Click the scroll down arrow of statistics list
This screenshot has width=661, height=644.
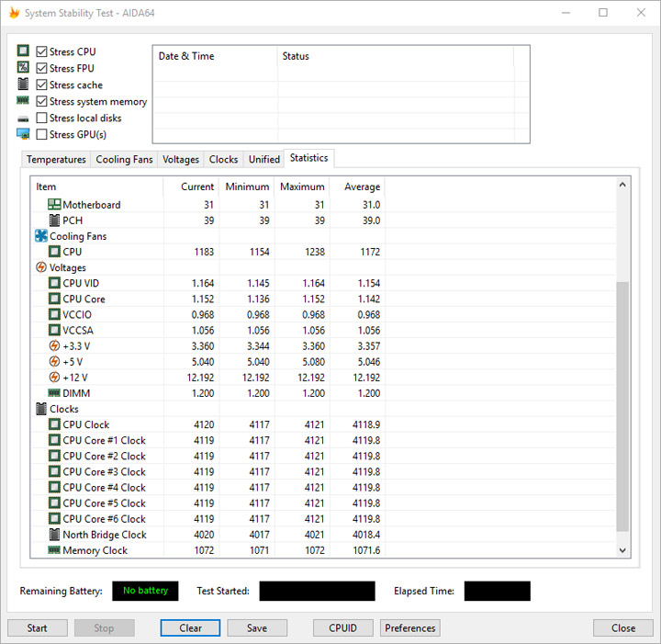tap(622, 550)
